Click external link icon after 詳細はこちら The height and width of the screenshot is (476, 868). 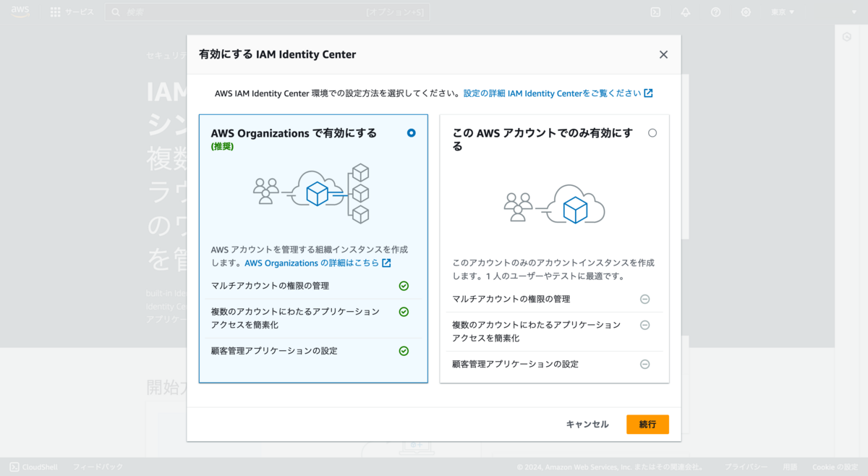386,263
